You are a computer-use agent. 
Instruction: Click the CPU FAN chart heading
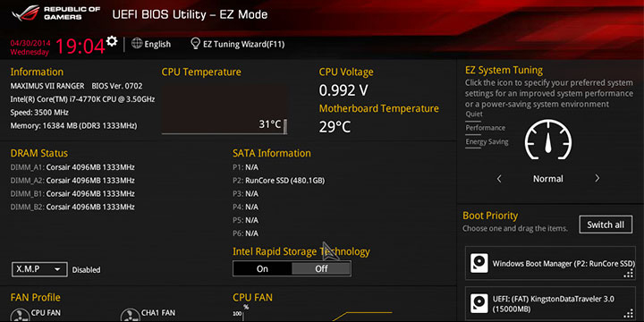click(252, 297)
